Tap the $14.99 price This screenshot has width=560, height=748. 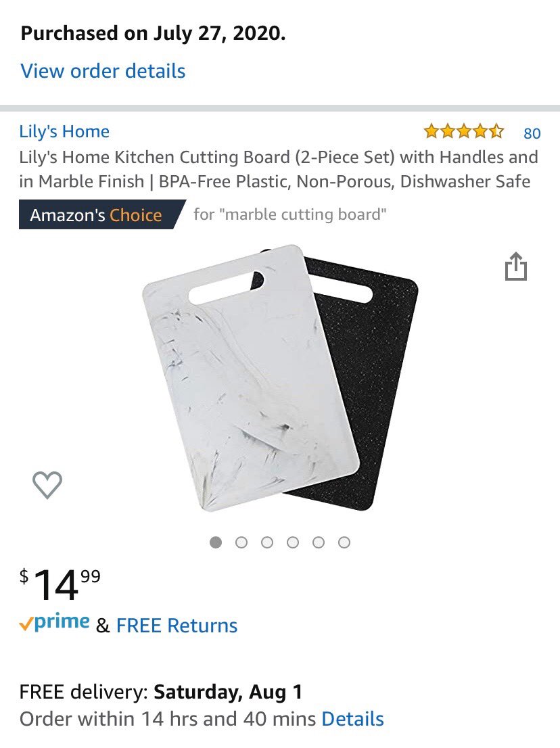pyautogui.click(x=60, y=584)
